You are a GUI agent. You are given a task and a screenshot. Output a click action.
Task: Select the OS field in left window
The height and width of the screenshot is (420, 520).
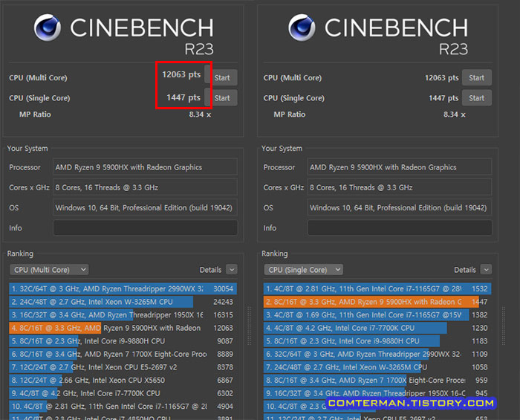pos(146,207)
